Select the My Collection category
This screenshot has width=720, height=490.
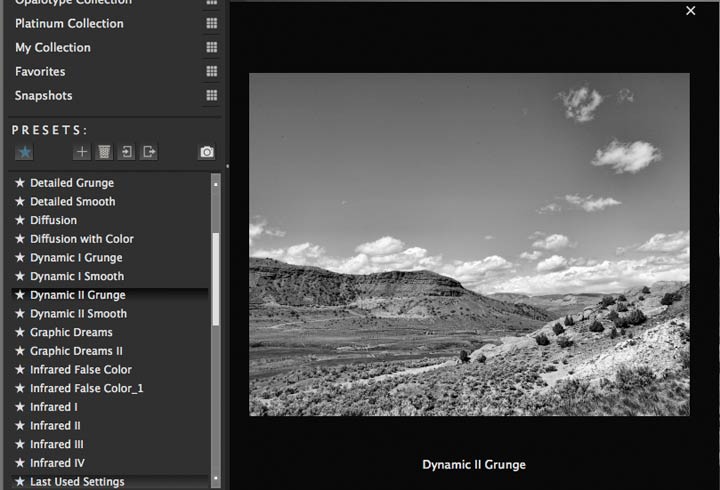point(53,47)
